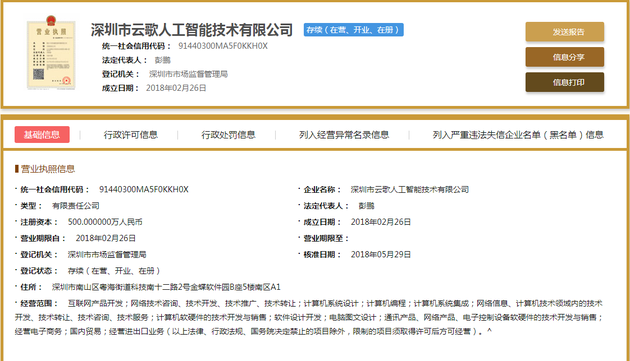630x361 pixels.
Task: Click the header 成立日期 value 2018年02月26日
Action: point(176,88)
